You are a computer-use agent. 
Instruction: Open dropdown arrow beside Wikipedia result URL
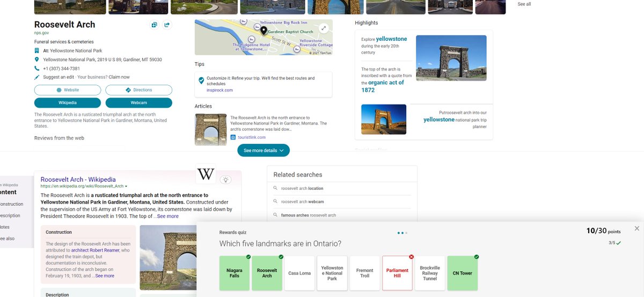126,186
